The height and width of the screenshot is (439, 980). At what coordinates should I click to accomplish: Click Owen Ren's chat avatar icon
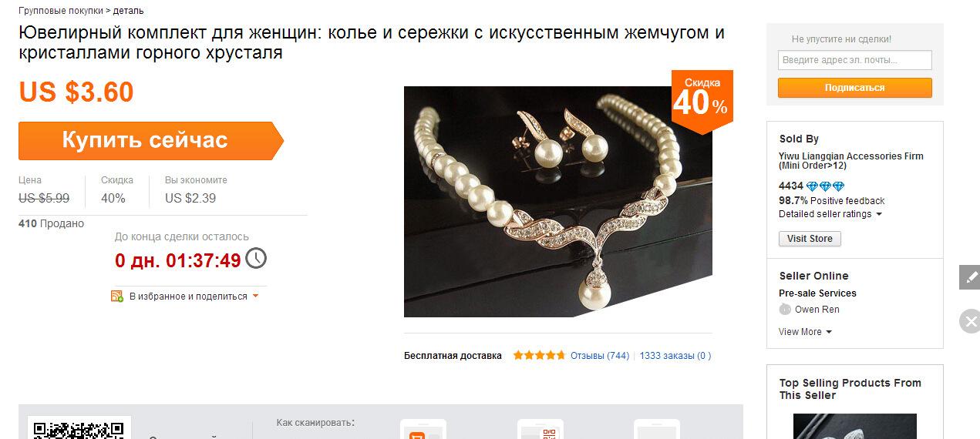pos(785,310)
